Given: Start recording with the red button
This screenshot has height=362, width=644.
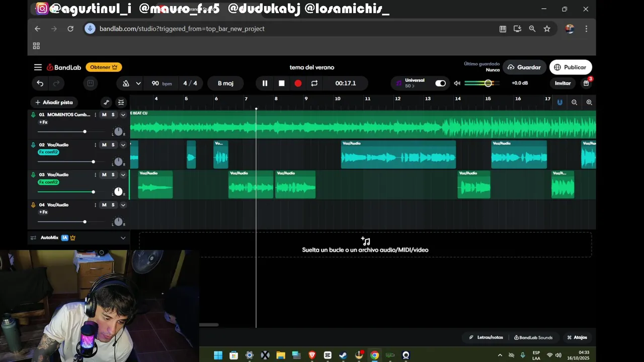Looking at the screenshot, I should (298, 83).
